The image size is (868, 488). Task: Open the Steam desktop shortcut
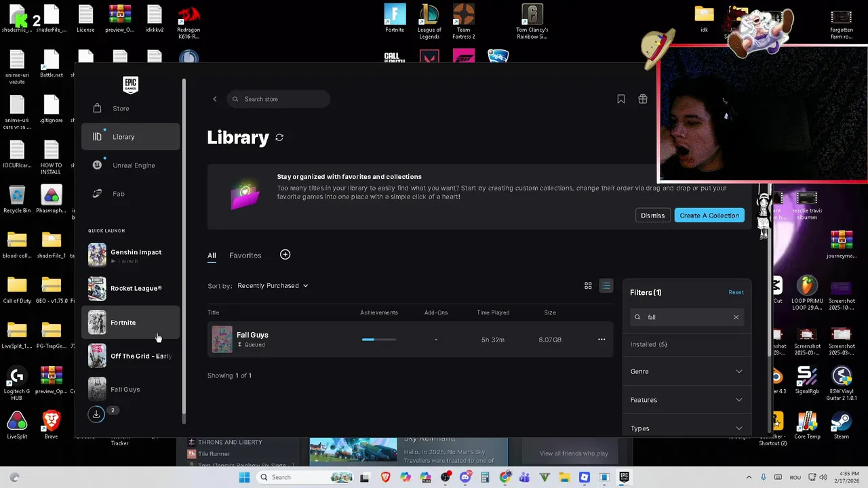tap(842, 426)
